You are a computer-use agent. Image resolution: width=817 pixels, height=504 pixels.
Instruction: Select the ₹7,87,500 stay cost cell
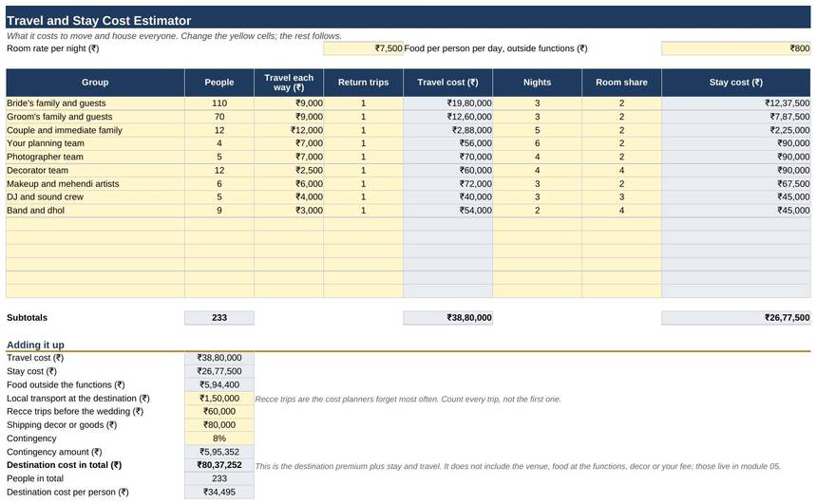pyautogui.click(x=735, y=117)
